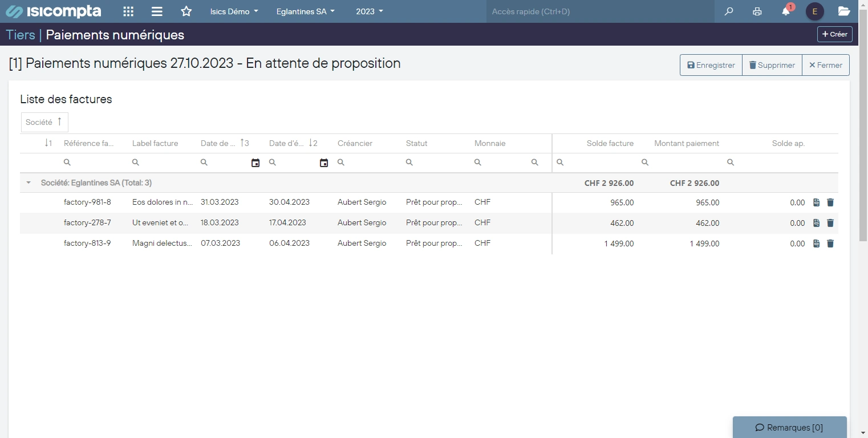This screenshot has height=438, width=868.
Task: Go to the Tiers breadcrumb link
Action: pyautogui.click(x=21, y=35)
